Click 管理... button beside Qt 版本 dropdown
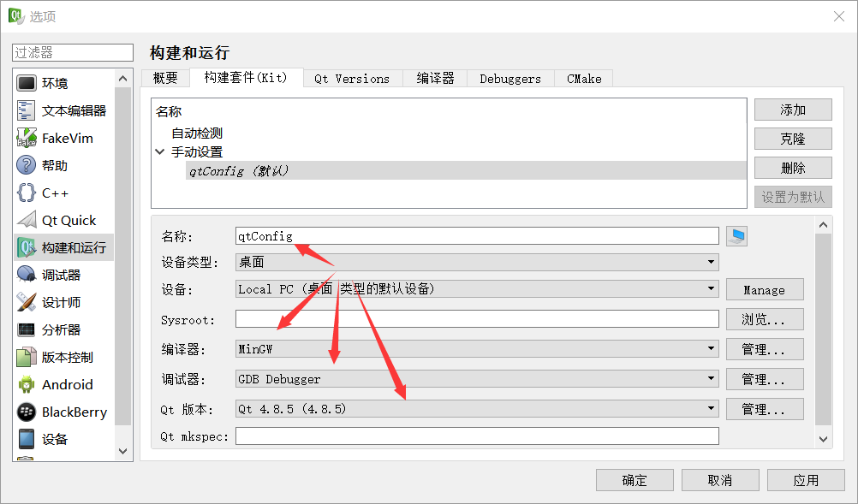The width and height of the screenshot is (858, 504). (x=765, y=409)
